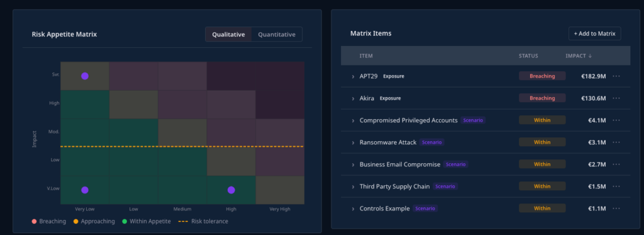
Task: Click the Add to Matrix button
Action: (x=594, y=34)
